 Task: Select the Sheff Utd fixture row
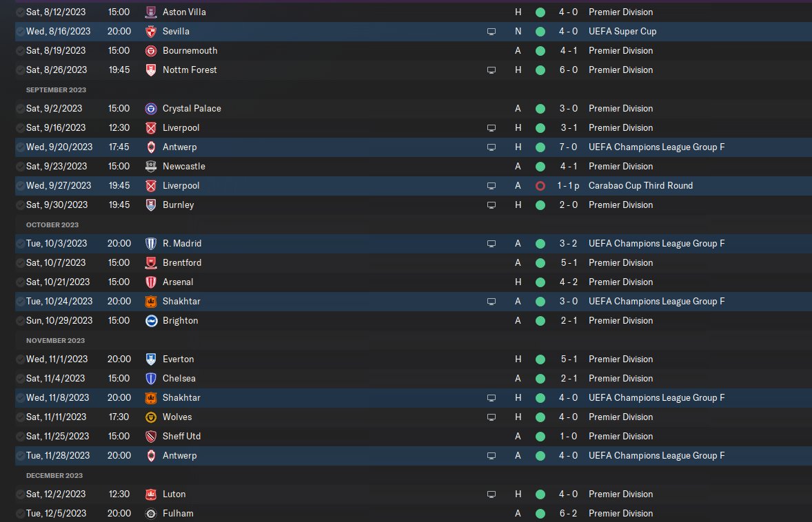(x=414, y=437)
